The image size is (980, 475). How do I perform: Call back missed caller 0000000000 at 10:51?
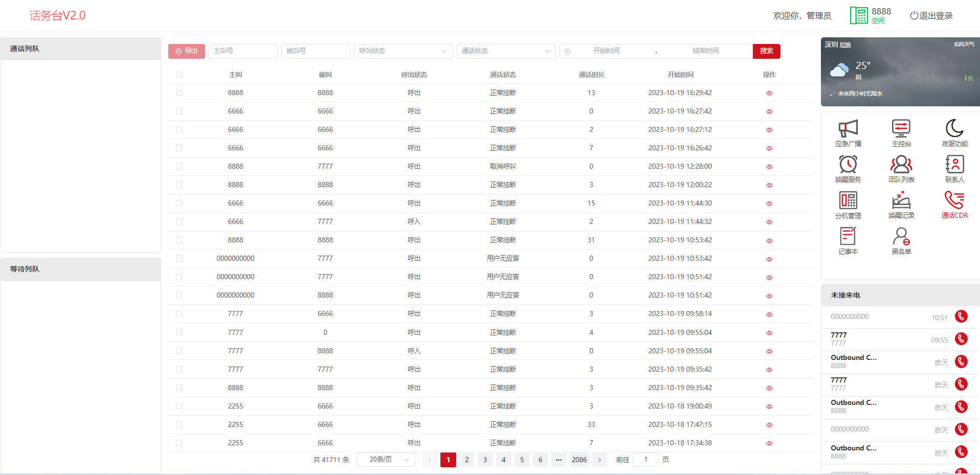click(x=961, y=316)
